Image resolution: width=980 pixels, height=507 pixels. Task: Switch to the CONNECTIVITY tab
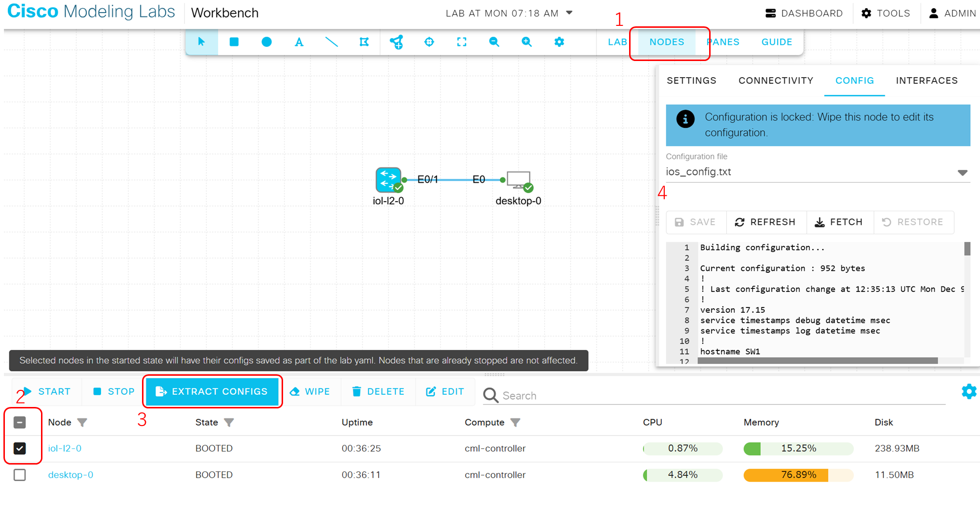776,81
